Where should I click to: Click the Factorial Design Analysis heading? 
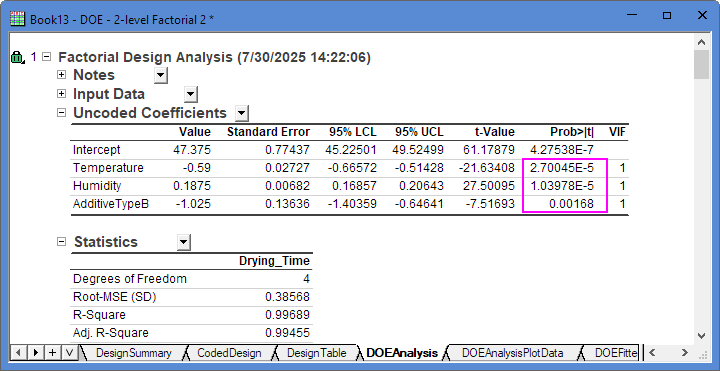(x=214, y=57)
